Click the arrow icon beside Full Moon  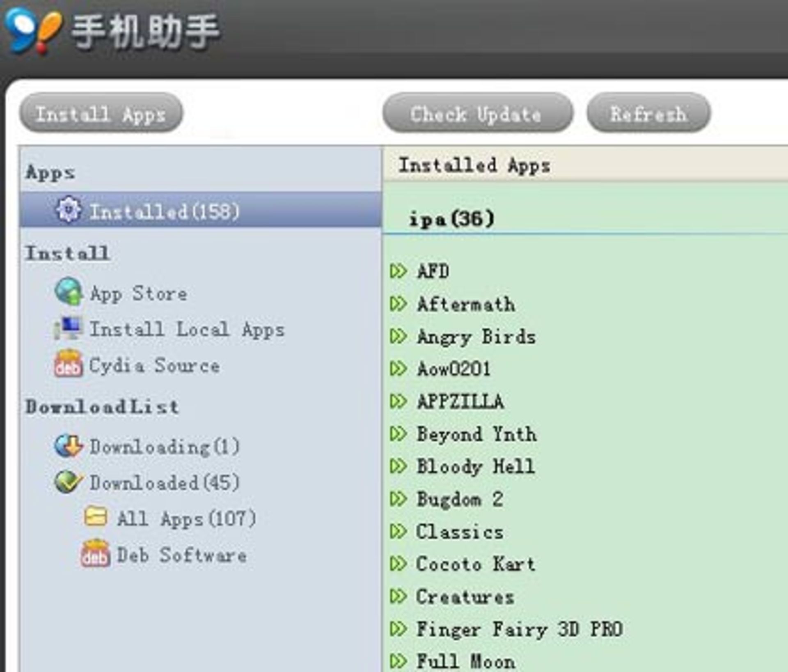(399, 661)
